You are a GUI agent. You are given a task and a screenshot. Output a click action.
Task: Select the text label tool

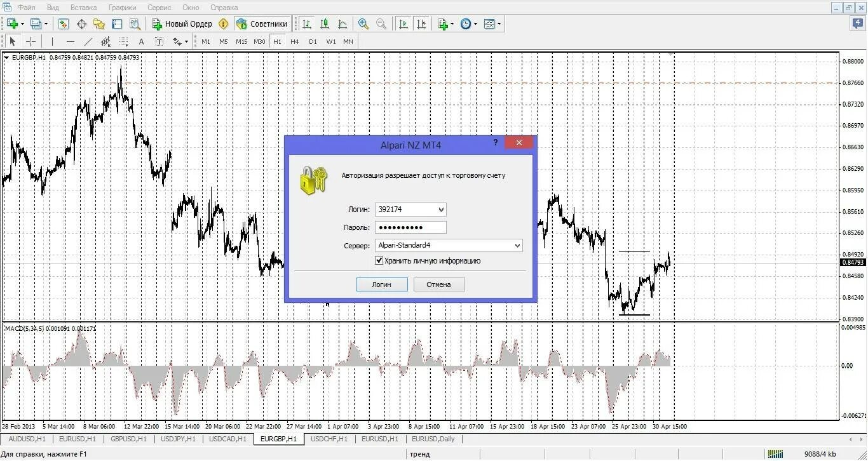[x=159, y=41]
